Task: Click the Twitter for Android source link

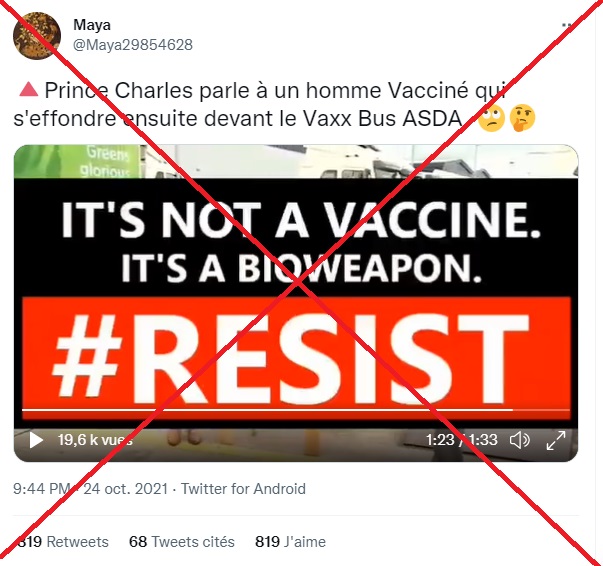Action: pyautogui.click(x=243, y=489)
